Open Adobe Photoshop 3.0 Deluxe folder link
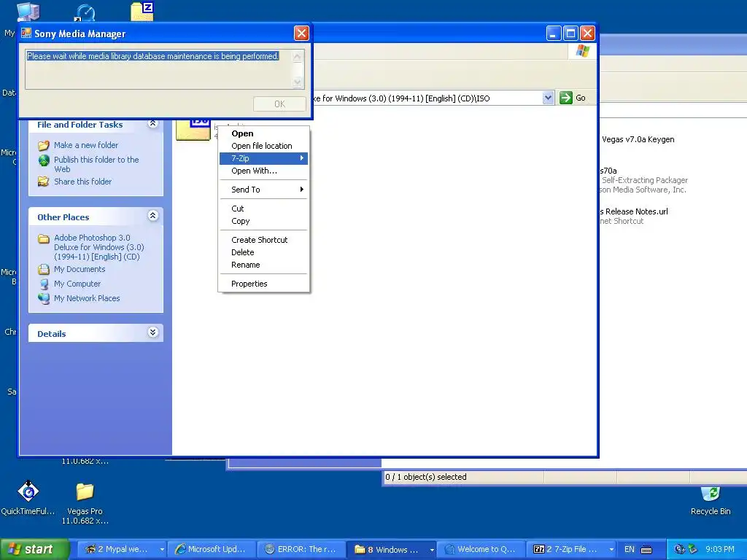This screenshot has height=560, width=747. (x=98, y=247)
